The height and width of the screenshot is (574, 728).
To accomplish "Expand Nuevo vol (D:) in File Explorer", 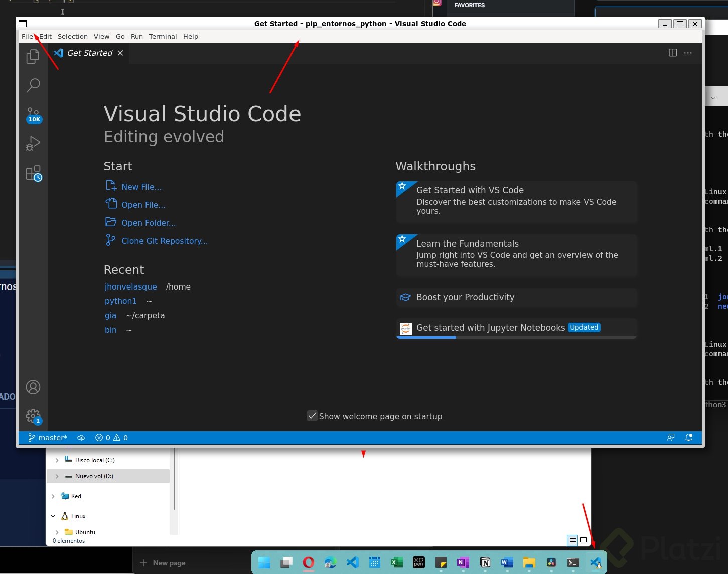I will (57, 476).
